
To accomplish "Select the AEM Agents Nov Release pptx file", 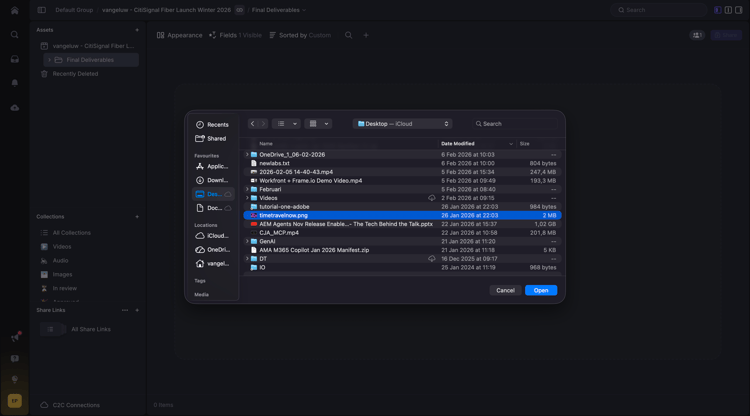I will tap(402, 224).
